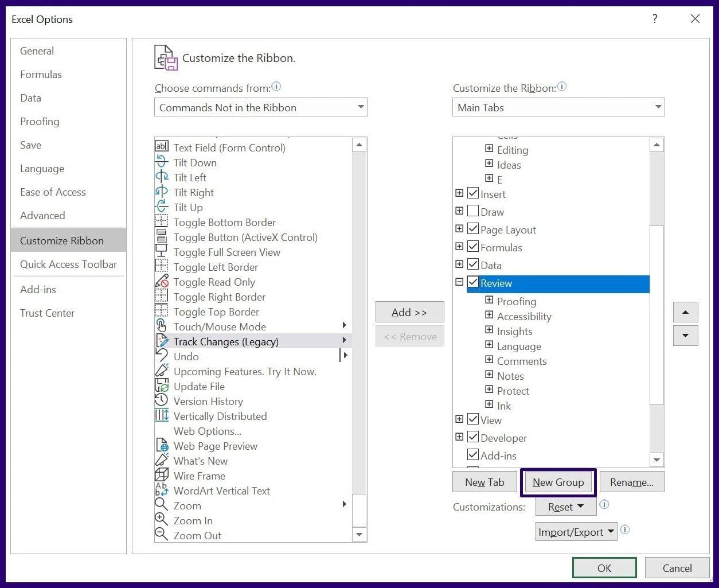The height and width of the screenshot is (588, 719).
Task: Click the What's New icon
Action: (162, 461)
